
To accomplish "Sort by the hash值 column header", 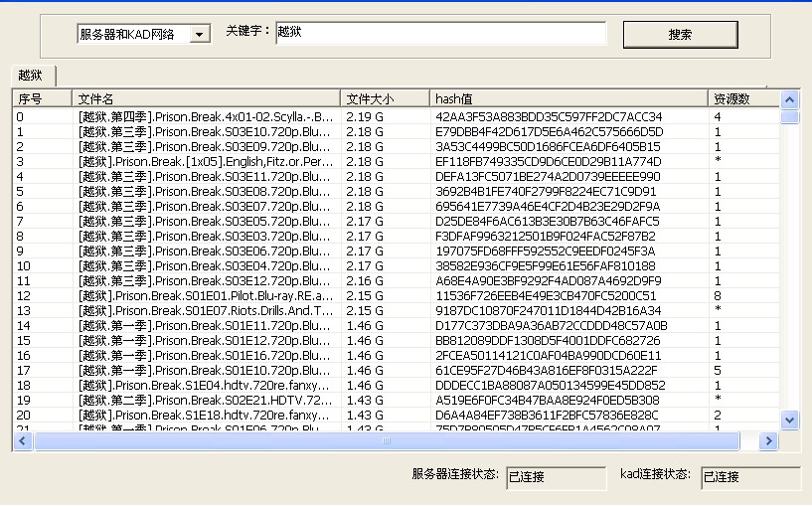I will point(568,98).
